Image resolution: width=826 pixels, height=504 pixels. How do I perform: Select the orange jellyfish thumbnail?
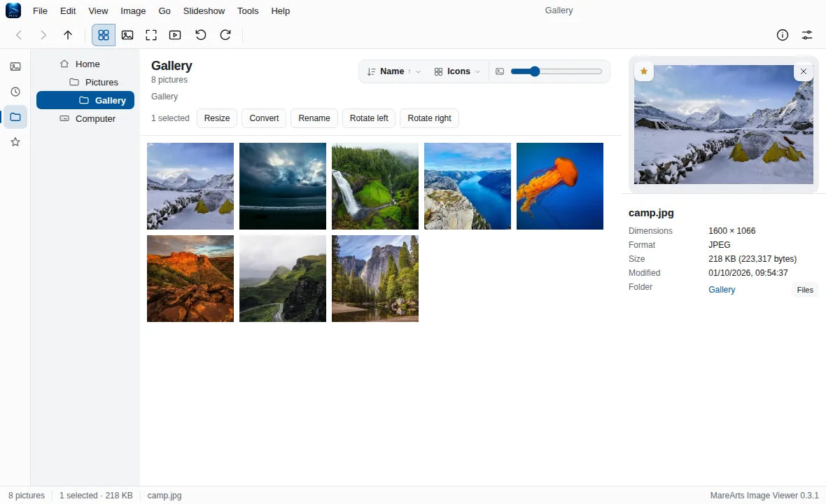point(560,186)
